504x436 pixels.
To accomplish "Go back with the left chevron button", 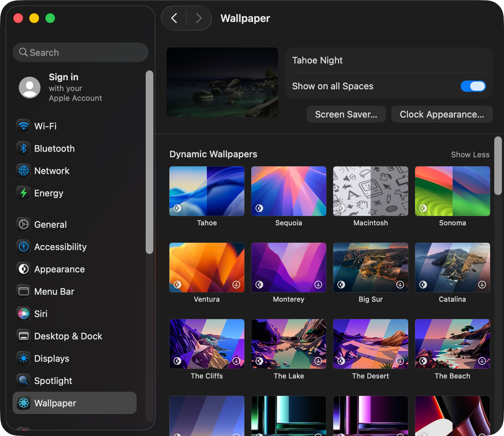I will pos(174,18).
